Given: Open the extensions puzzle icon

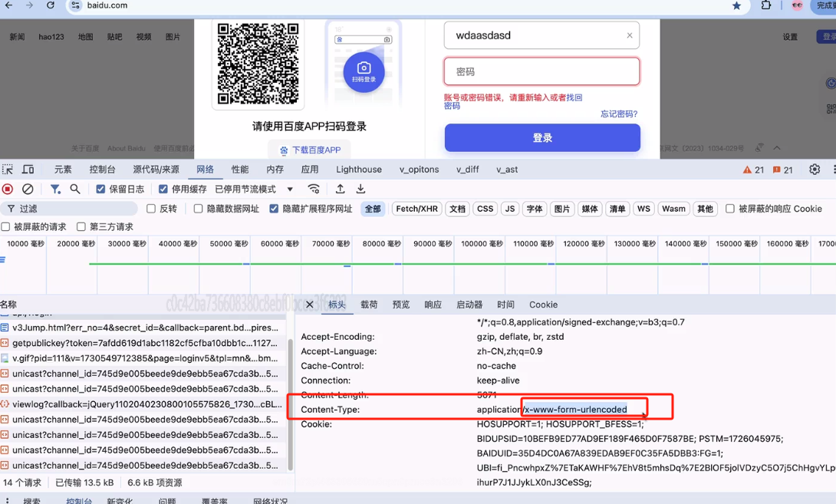Looking at the screenshot, I should tap(765, 5).
